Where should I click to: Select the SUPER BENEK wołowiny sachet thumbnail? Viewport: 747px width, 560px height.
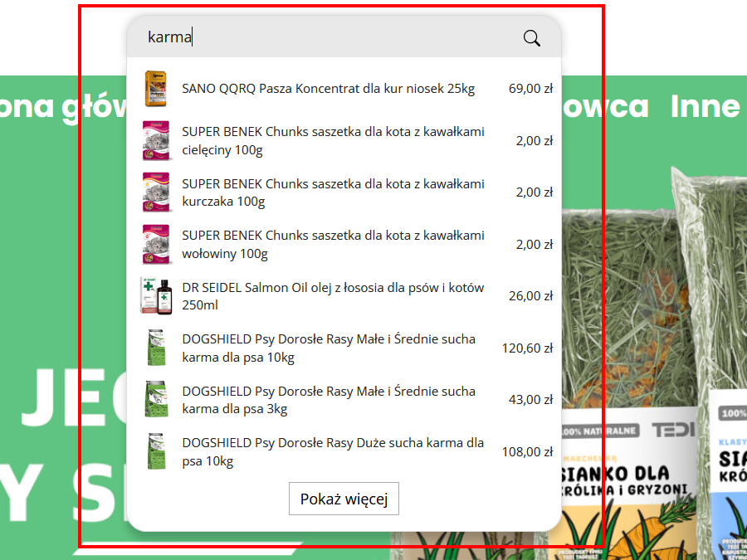click(x=156, y=244)
